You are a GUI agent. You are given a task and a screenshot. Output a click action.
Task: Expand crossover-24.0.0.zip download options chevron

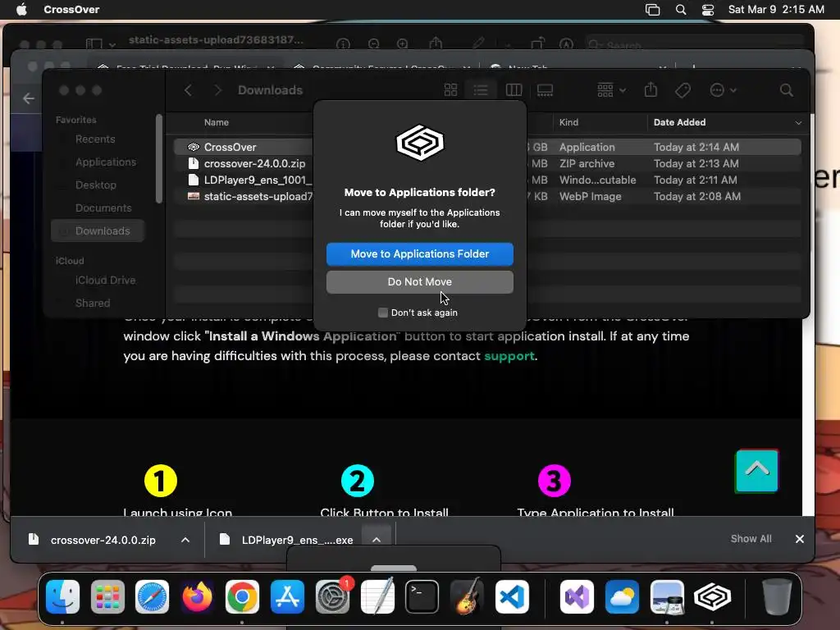tap(185, 540)
